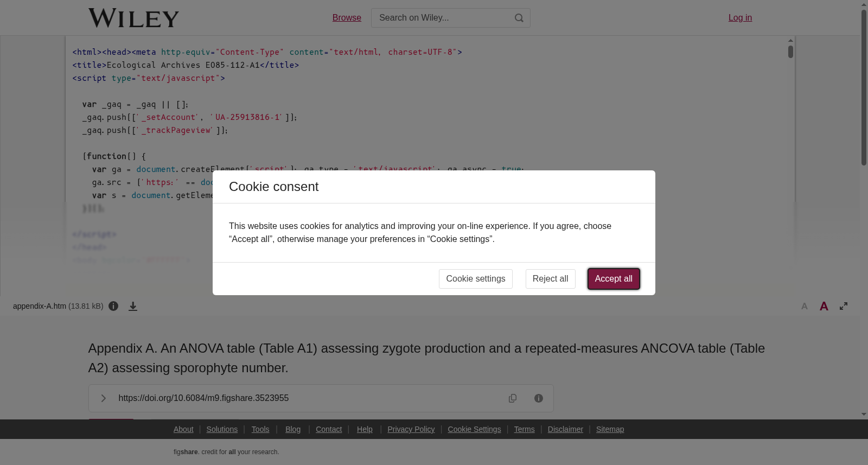
Task: Open the Tools footer link
Action: pyautogui.click(x=260, y=429)
